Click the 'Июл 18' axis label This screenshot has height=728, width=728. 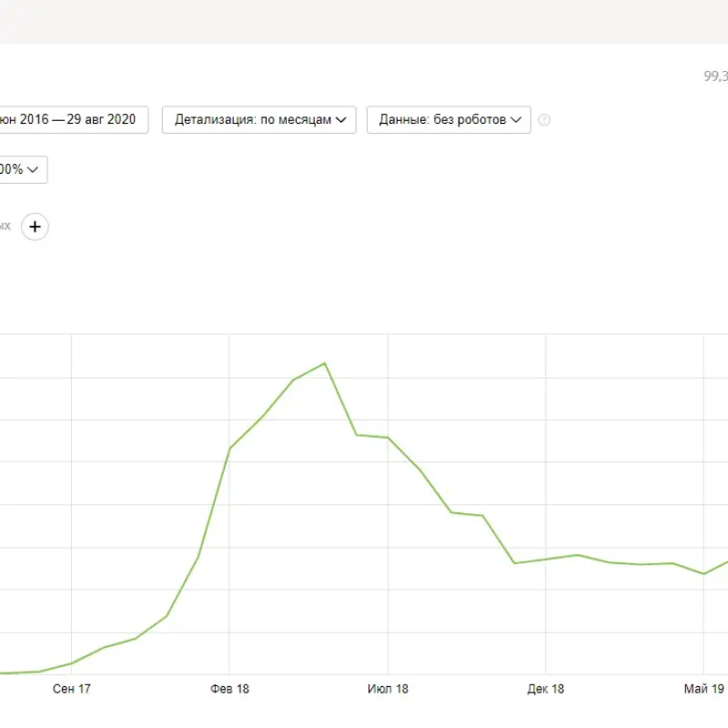coord(388,689)
